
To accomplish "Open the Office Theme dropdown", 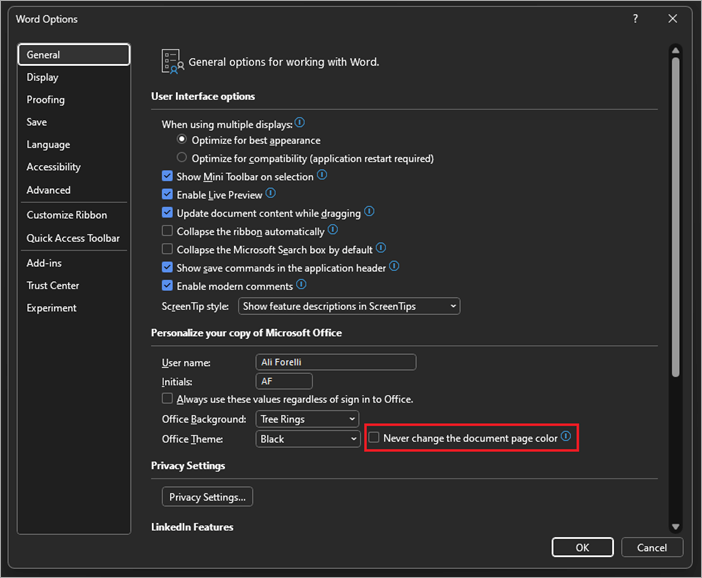I will click(x=307, y=439).
